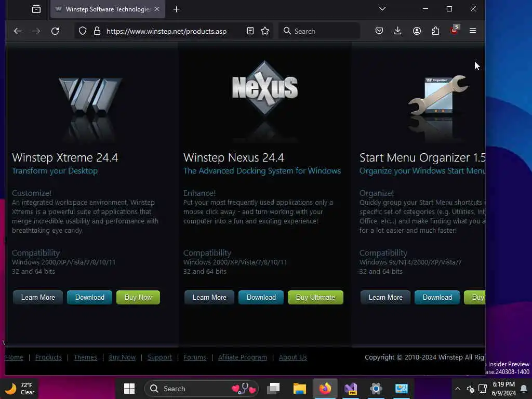Screen dimensions: 532x399
Task: Open the downloads arrow icon
Action: 397,31
